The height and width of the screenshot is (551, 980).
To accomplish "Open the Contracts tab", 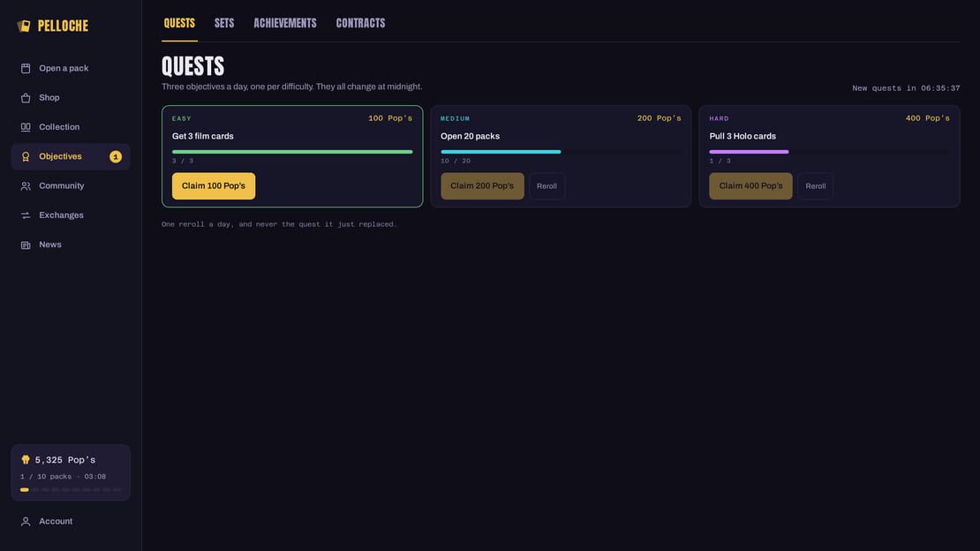I will click(x=360, y=23).
